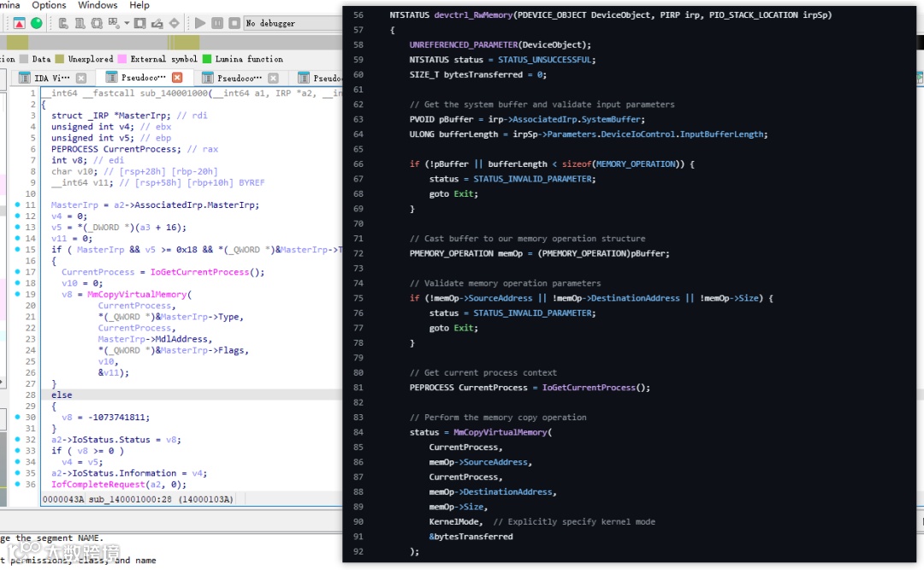Toggle the breakpoint dot on line 17

18,272
